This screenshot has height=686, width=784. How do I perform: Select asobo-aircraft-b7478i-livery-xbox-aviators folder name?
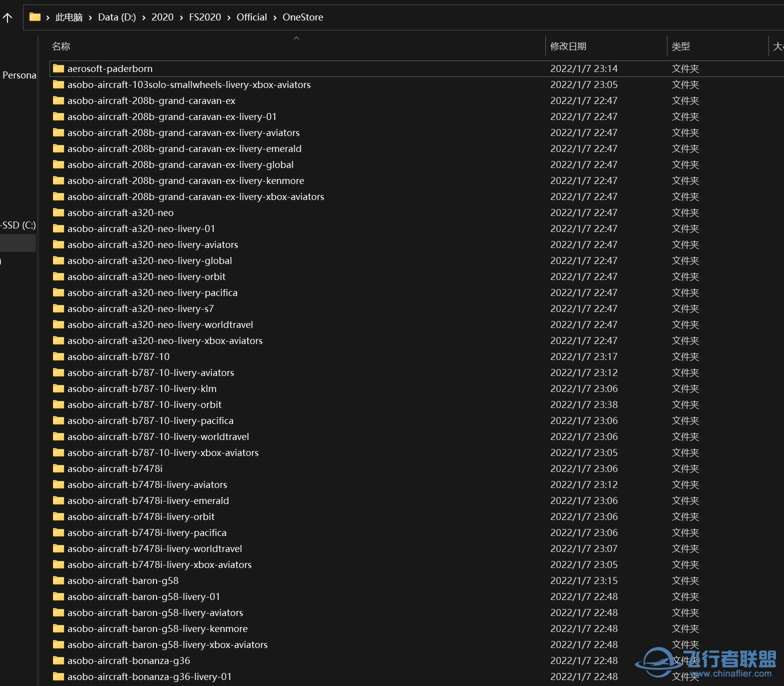click(160, 564)
